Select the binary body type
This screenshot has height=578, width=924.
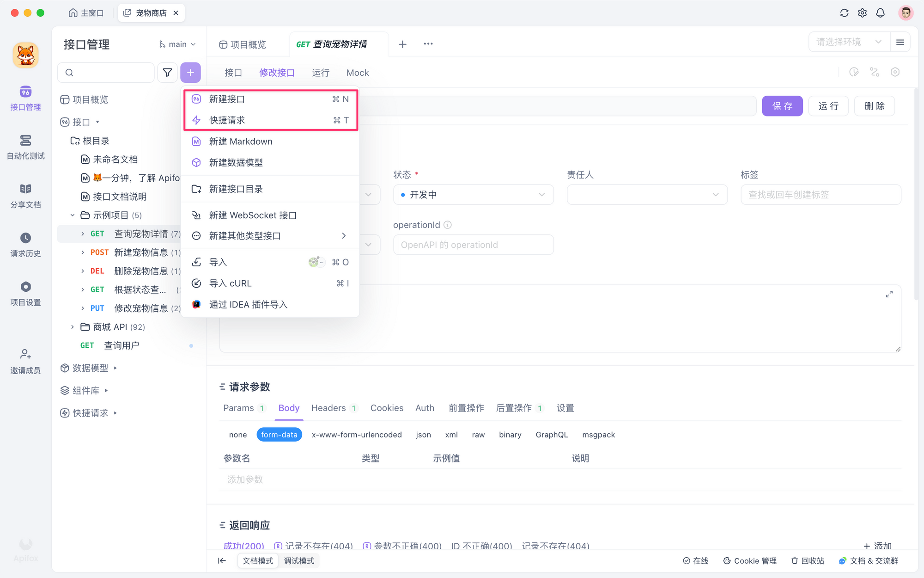pos(510,435)
